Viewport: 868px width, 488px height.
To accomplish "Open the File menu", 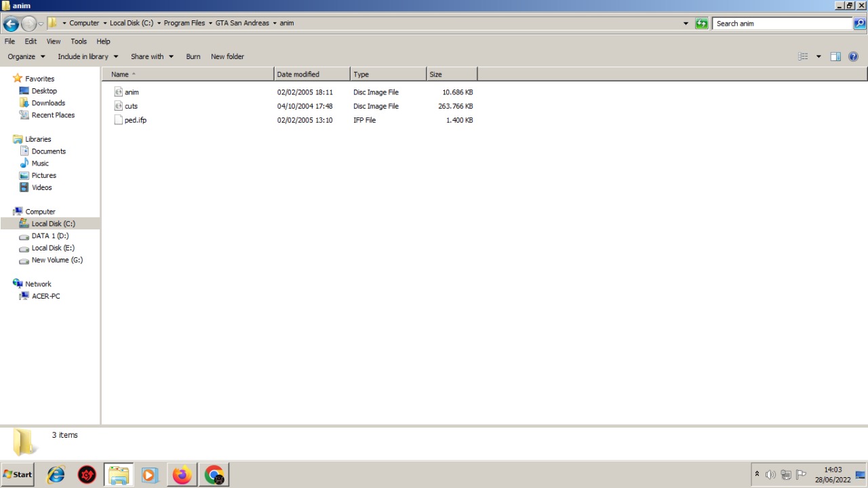I will 9,41.
